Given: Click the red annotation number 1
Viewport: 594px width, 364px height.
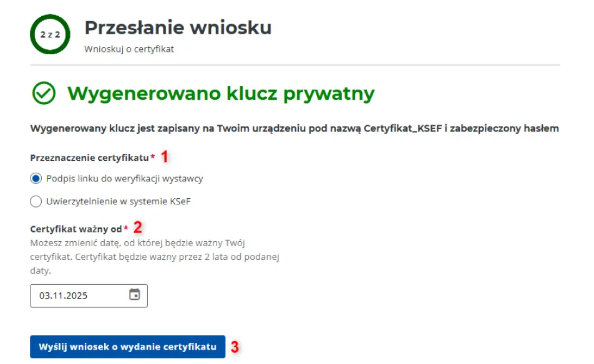Looking at the screenshot, I should (165, 156).
